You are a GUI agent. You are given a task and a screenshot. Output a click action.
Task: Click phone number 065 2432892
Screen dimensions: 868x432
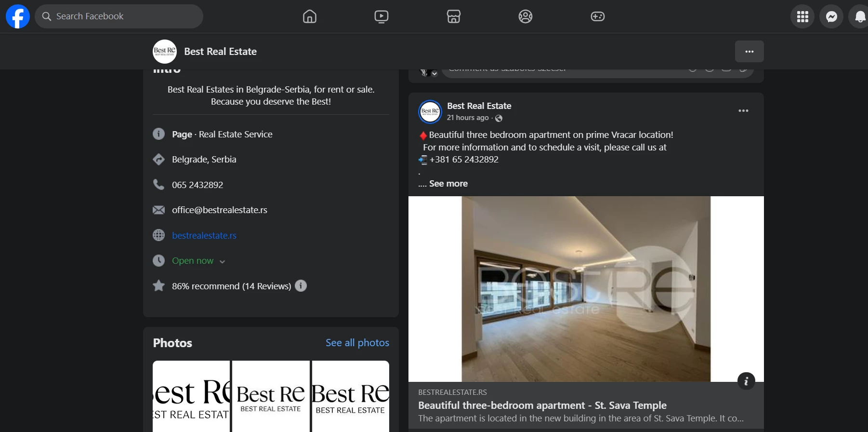coord(197,185)
